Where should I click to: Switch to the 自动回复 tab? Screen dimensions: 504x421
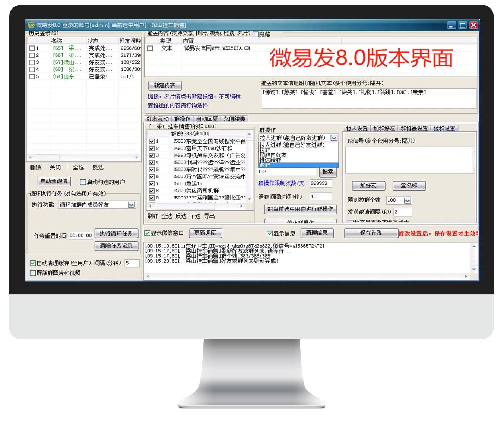click(207, 119)
